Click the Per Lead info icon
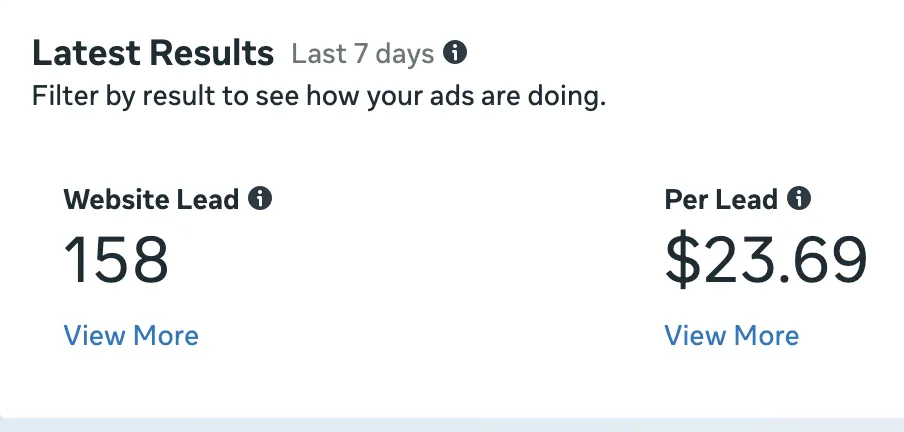Image resolution: width=904 pixels, height=432 pixels. (798, 198)
